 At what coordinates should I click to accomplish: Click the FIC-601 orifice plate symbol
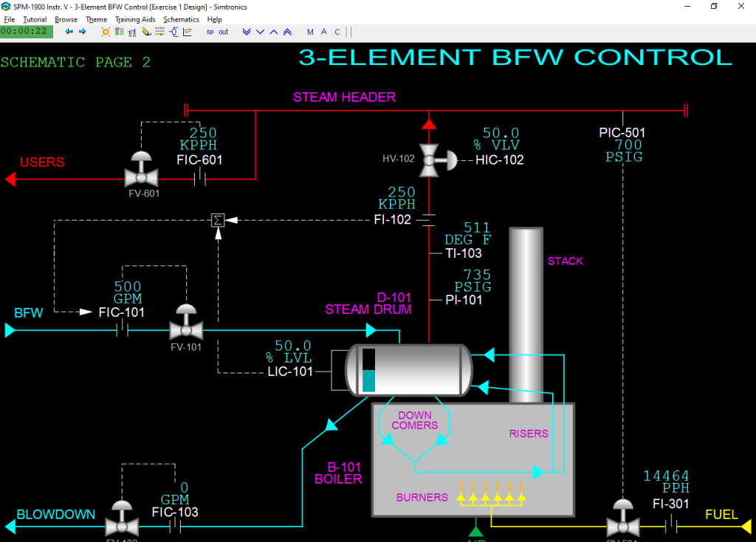point(200,179)
